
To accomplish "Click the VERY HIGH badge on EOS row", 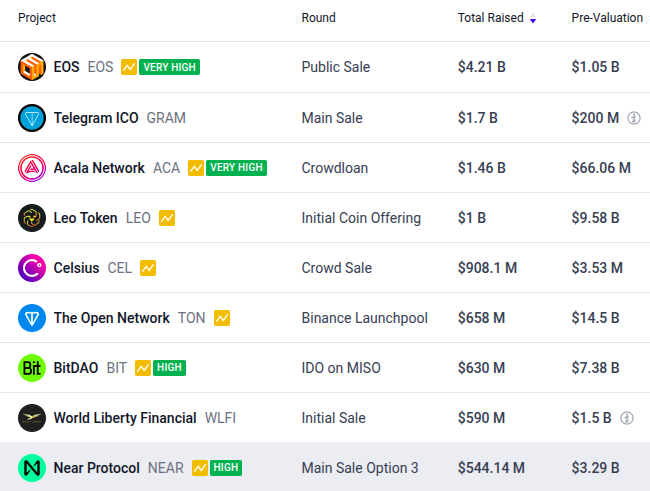I will pos(170,67).
